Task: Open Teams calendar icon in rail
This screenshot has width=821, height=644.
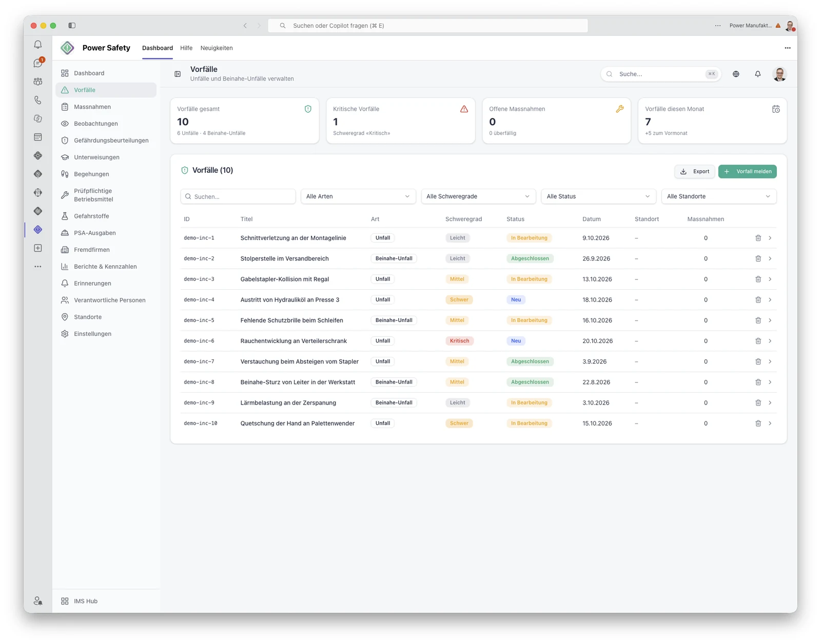Action: point(38,137)
